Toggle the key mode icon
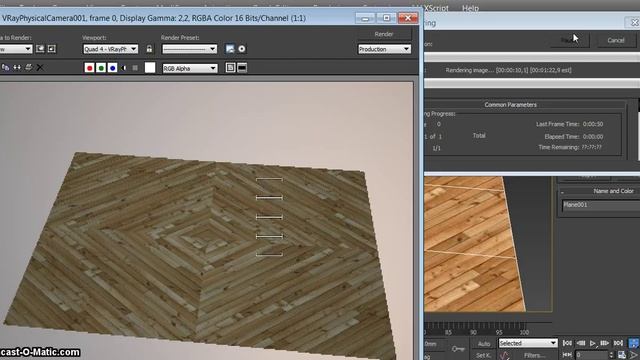The image size is (640, 360). pyautogui.click(x=567, y=355)
